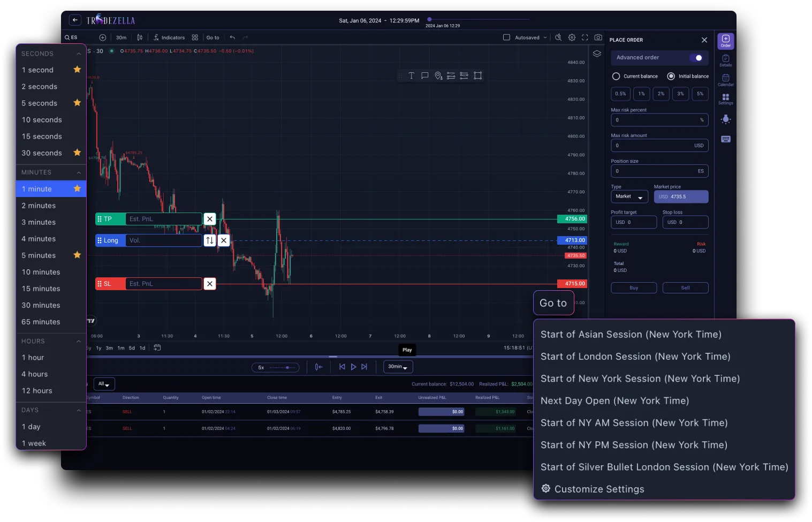
Task: Open the All trades filter dropdown
Action: tap(104, 384)
